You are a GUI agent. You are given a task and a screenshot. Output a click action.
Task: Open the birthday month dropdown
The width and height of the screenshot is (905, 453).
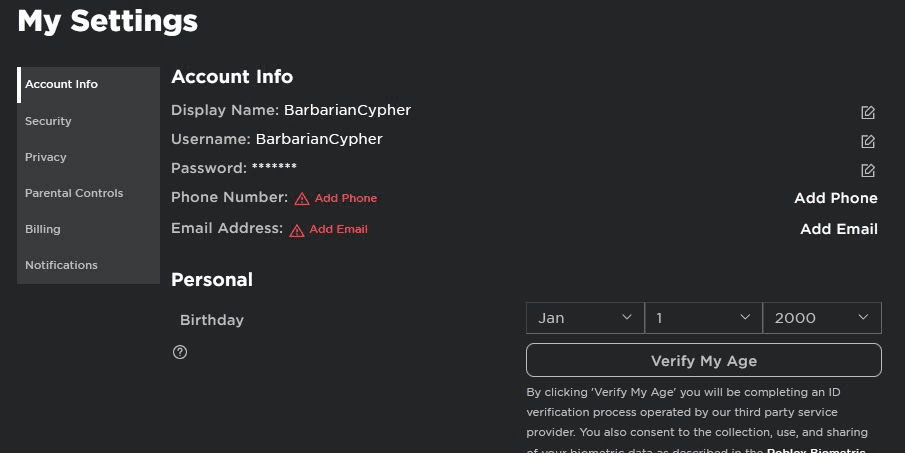click(x=585, y=318)
